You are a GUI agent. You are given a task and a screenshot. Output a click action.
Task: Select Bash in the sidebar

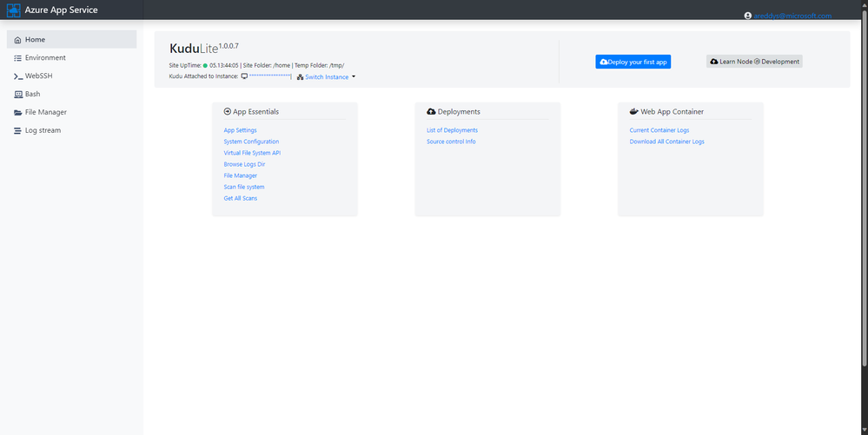(72, 94)
